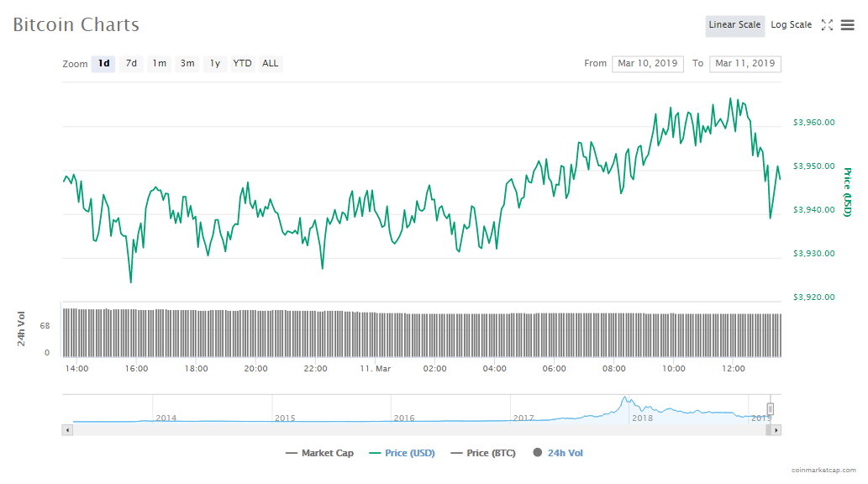Set zoom to 1m

point(159,64)
